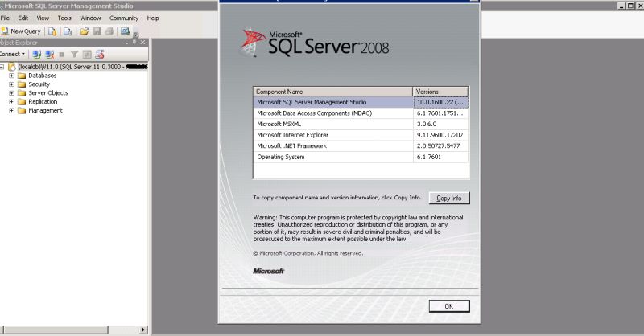Viewport: 644px width, 336px height.
Task: Click the last Object Explorer toolbar icon with red mark
Action: click(x=99, y=54)
